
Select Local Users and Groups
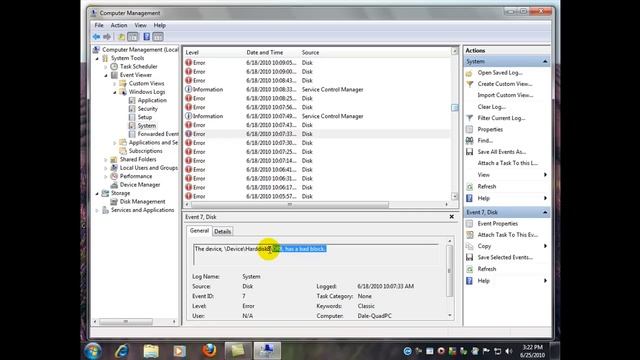click(149, 168)
